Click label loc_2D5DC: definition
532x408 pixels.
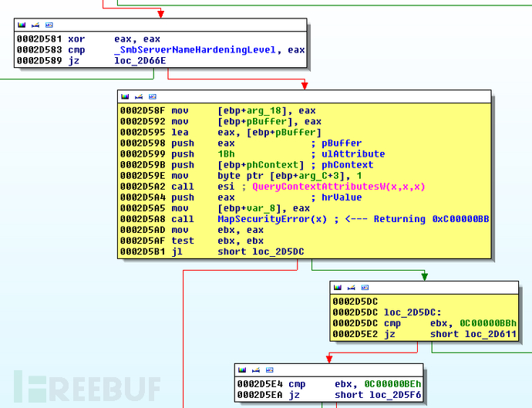[412, 312]
